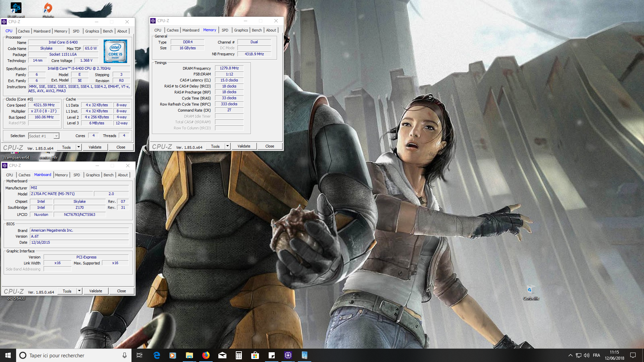
Task: Select the Corbeille recycle bin desktop icon
Action: coord(531,292)
